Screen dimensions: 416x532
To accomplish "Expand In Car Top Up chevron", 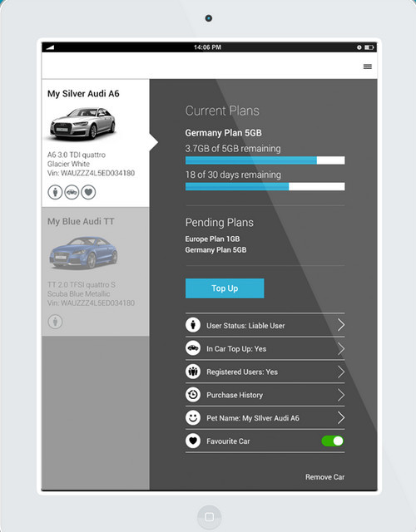I will click(341, 348).
